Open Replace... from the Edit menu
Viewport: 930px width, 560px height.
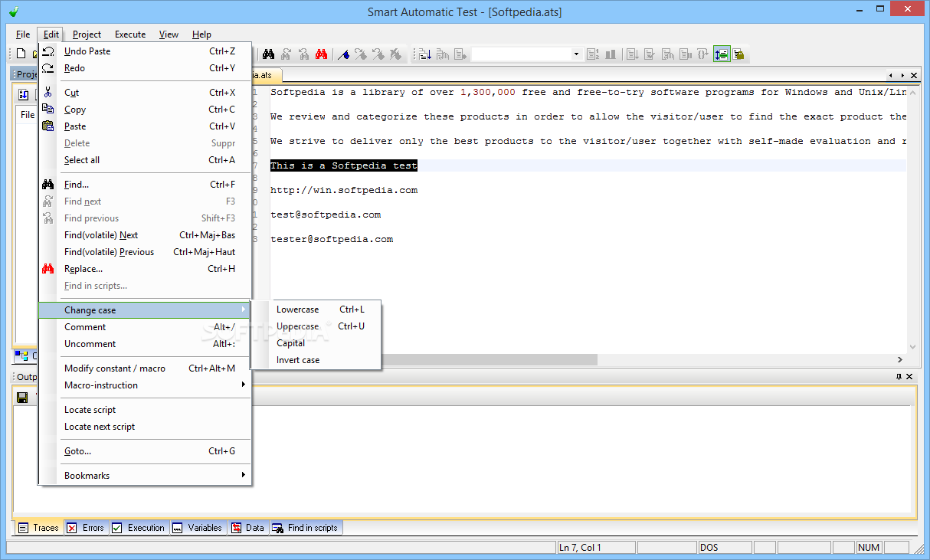146,269
